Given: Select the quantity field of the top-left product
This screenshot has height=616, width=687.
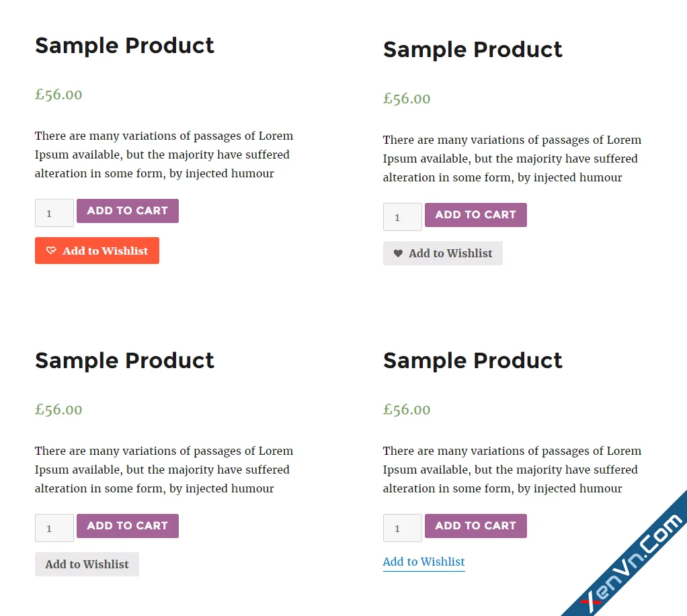Looking at the screenshot, I should tap(54, 213).
